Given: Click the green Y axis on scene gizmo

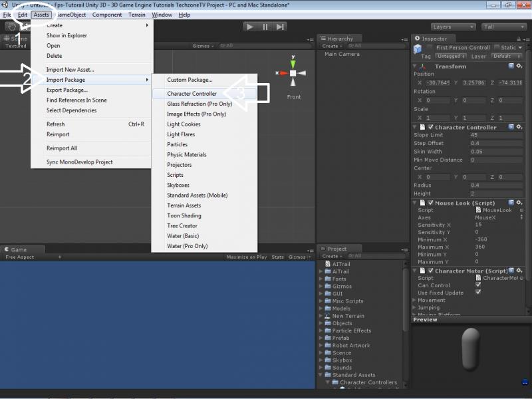Looking at the screenshot, I should (x=293, y=63).
